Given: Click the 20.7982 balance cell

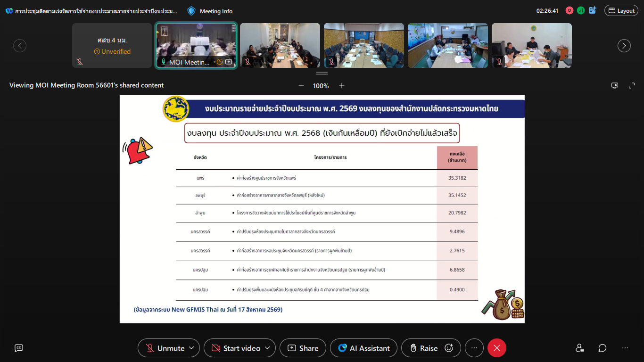Looking at the screenshot, I should click(x=457, y=213).
